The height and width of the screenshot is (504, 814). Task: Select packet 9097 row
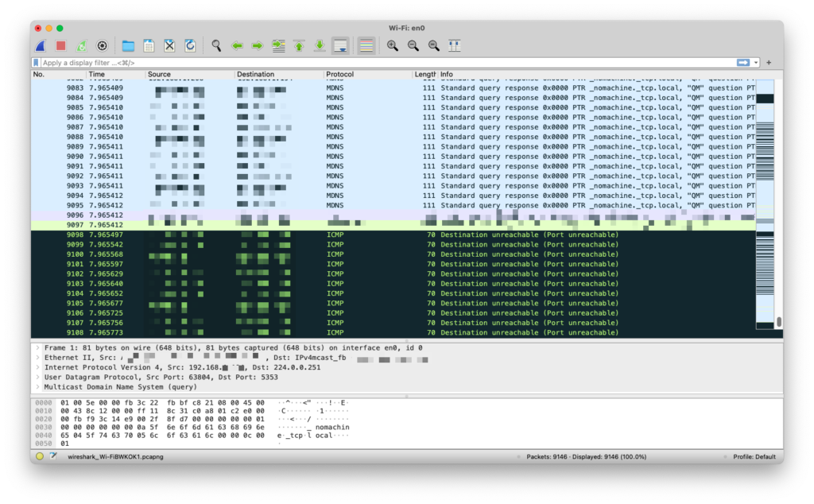point(393,225)
